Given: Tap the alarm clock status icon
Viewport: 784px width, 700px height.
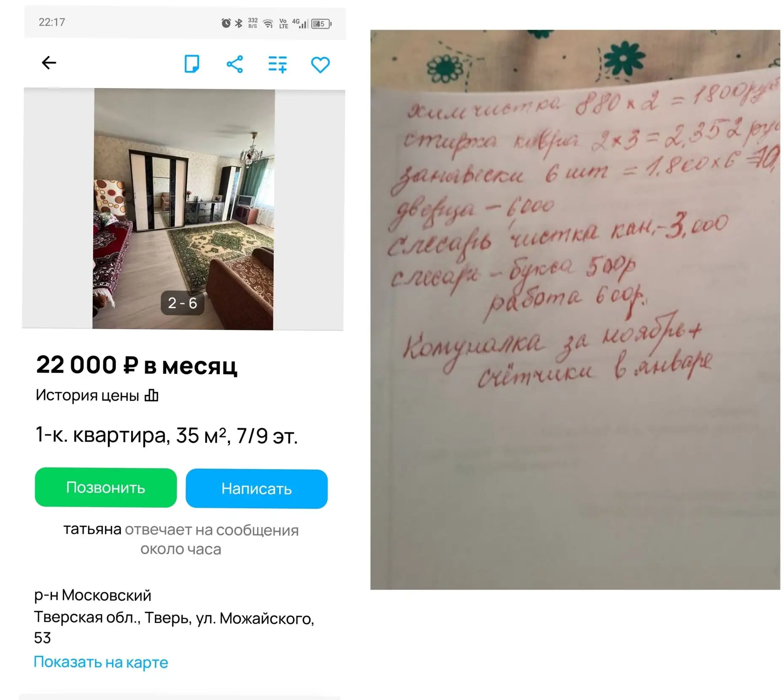Looking at the screenshot, I should click(226, 23).
